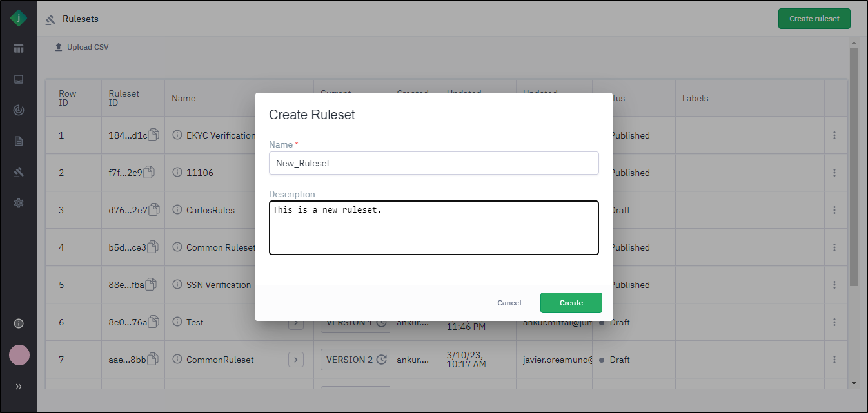This screenshot has height=413, width=868.
Task: Open the VERSION 2 dropdown
Action: point(355,360)
